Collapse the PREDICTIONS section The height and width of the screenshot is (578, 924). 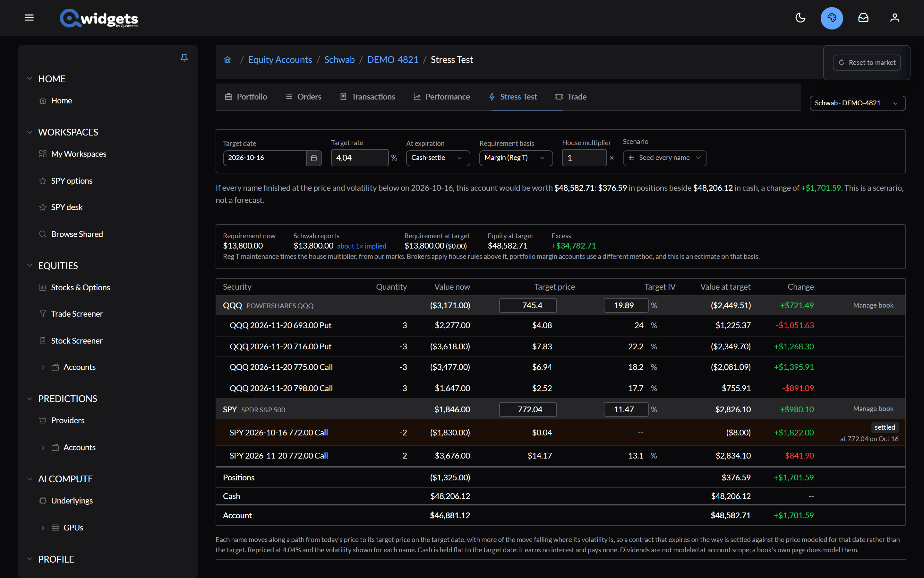point(30,399)
